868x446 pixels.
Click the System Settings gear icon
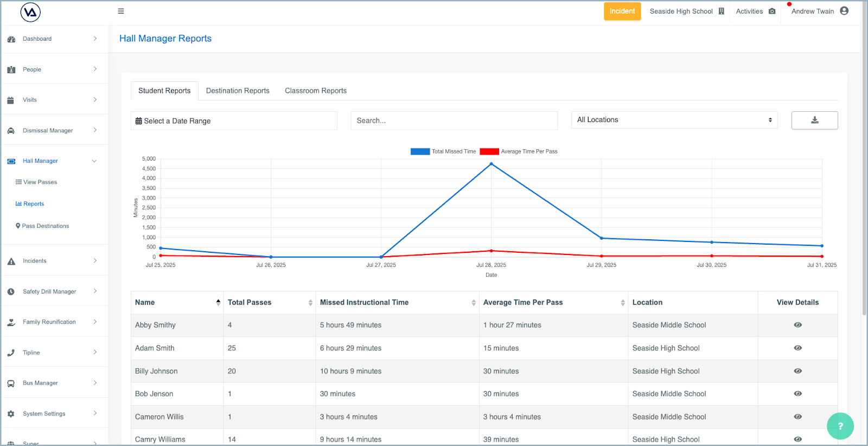[11, 414]
